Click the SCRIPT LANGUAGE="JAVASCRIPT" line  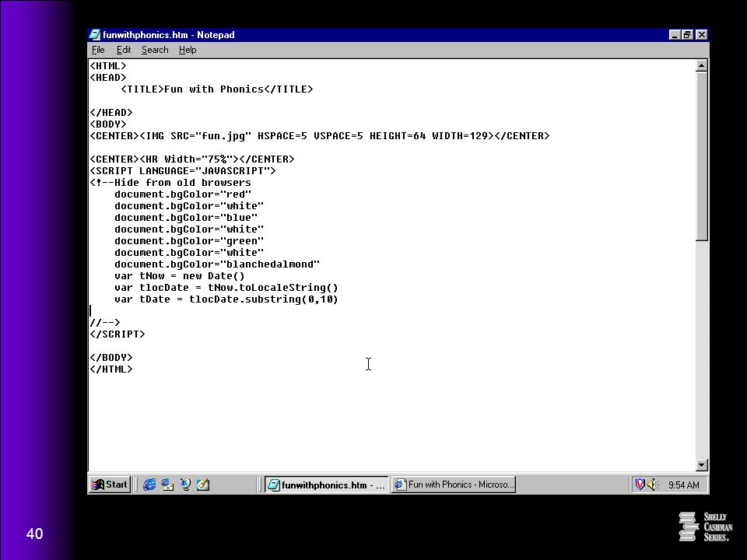183,170
